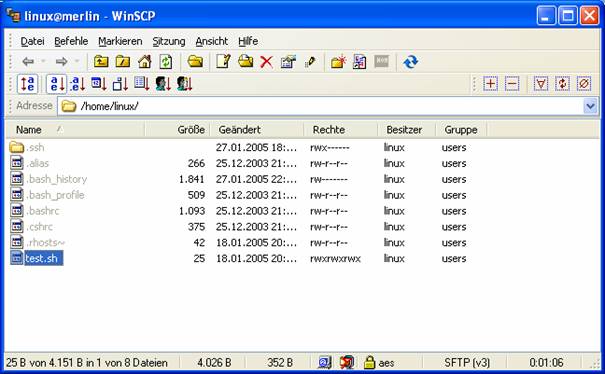This screenshot has height=374, width=605.
Task: Sort by the Gruppe column header
Action: pyautogui.click(x=461, y=130)
